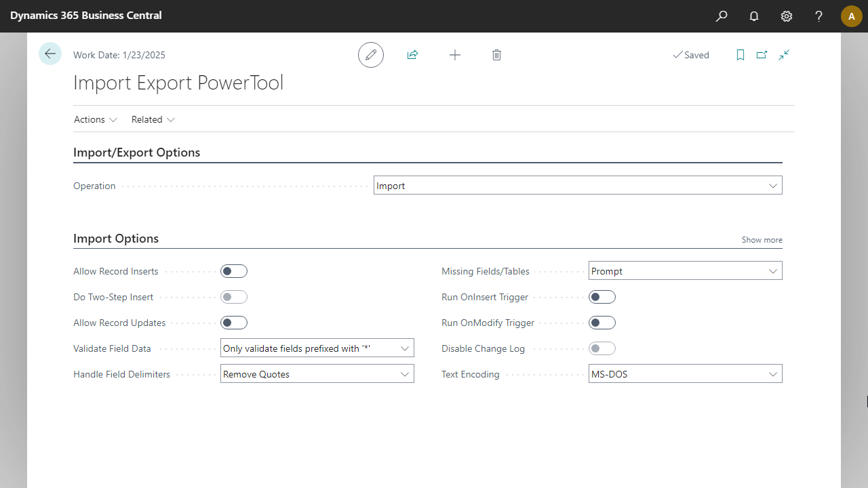Click Show more in Import Options
Screen dimensions: 868x488
click(x=762, y=240)
